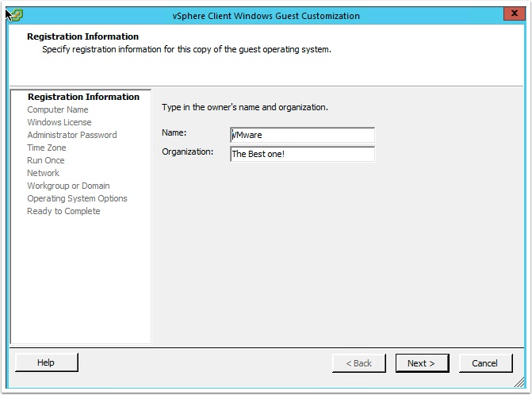This screenshot has width=532, height=395.
Task: Select the Administrator Password step
Action: (72, 135)
